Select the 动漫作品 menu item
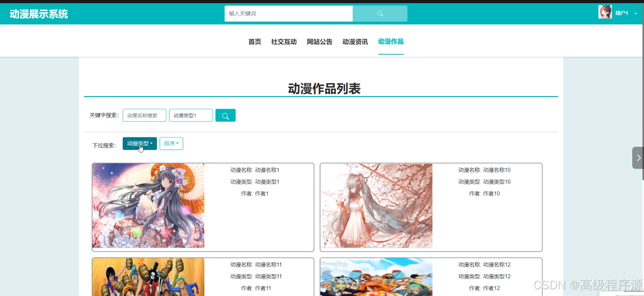The width and height of the screenshot is (644, 296). pos(391,41)
